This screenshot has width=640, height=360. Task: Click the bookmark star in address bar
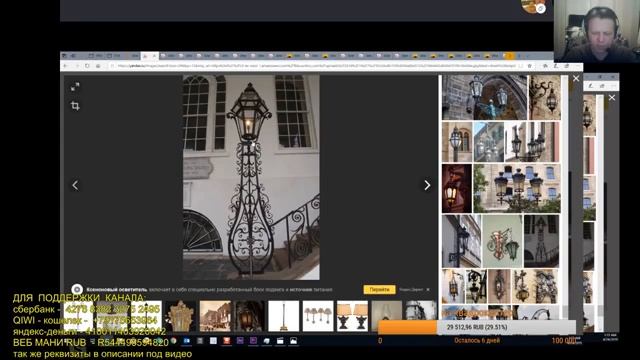[x=529, y=66]
